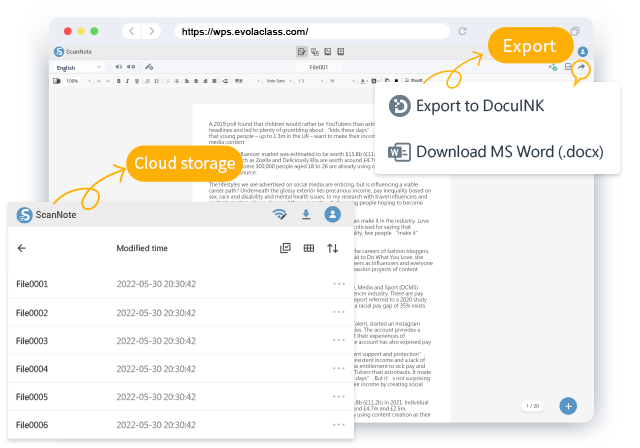Open File0005 from the list
Viewport: 640px width, 448px height.
[x=33, y=397]
